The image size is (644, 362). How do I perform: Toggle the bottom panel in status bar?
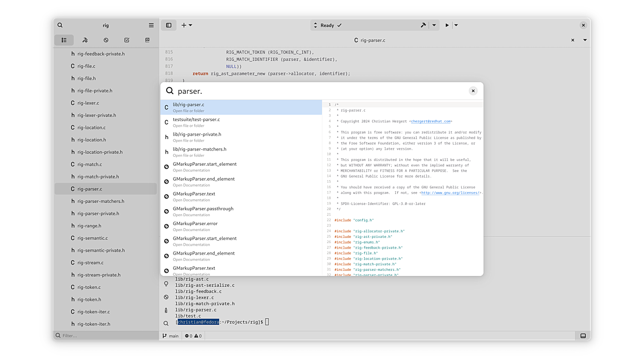583,336
